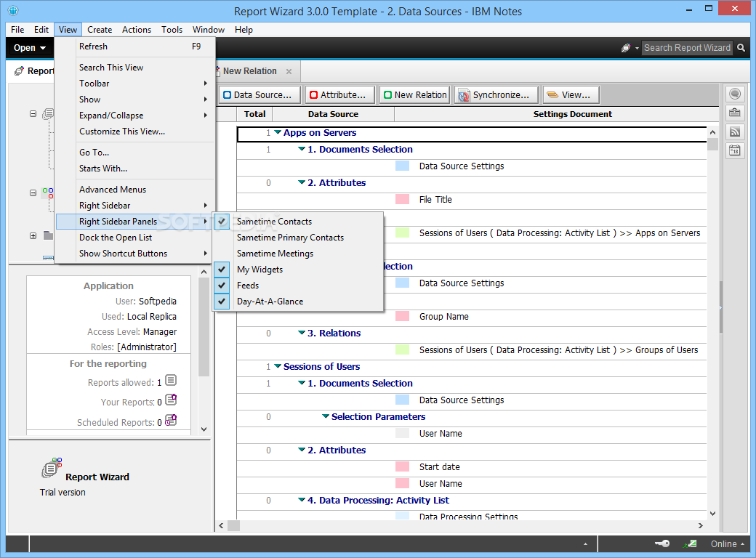This screenshot has height=558, width=756.
Task: Click the Data Source column header
Action: pyautogui.click(x=333, y=114)
